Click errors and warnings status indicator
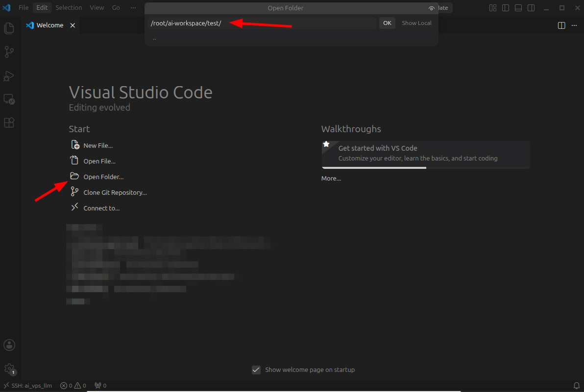 [73, 385]
